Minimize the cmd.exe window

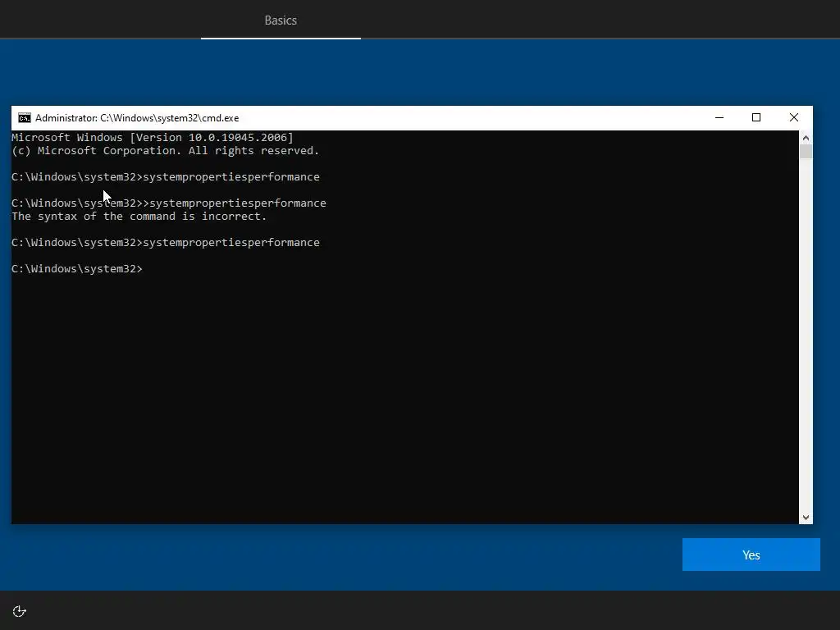(719, 118)
